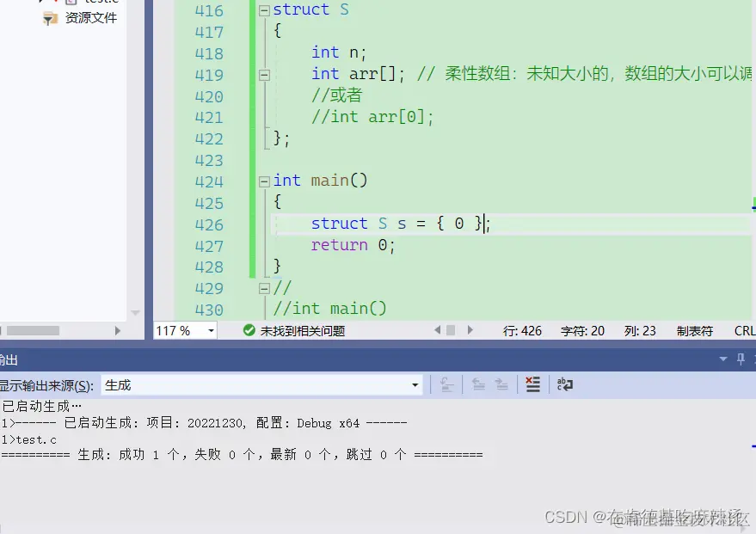Click the 字符: 20 character indicator
Screen dimensions: 756x534
pos(582,331)
